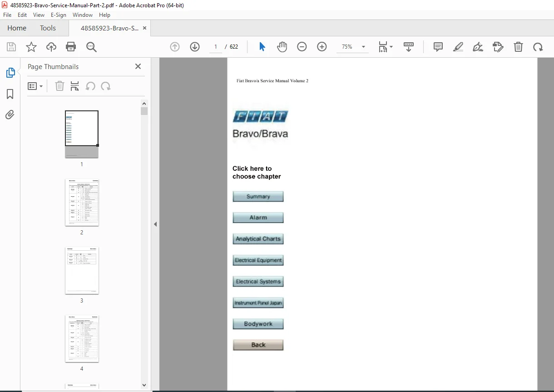This screenshot has height=392, width=554.
Task: Rotate page clockwise in toolbar
Action: click(x=538, y=47)
